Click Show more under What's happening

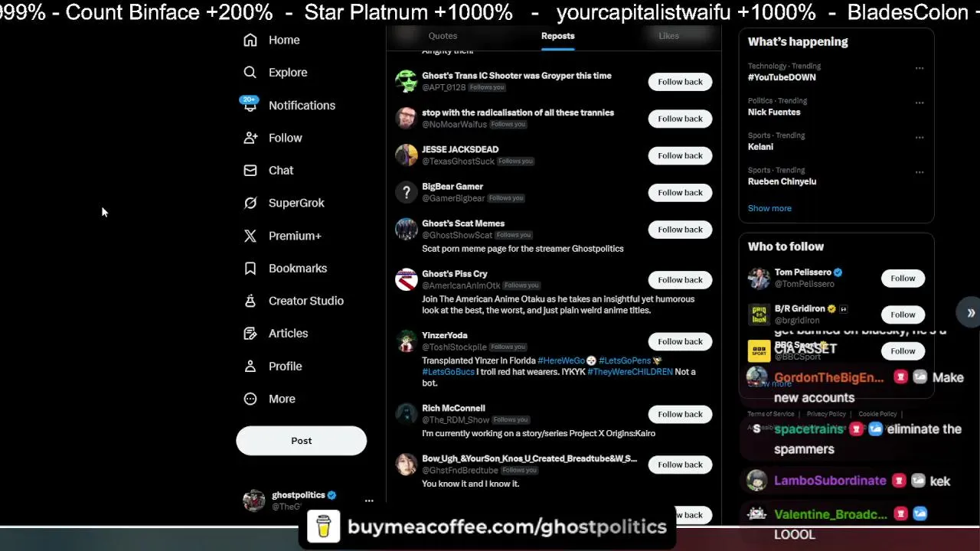point(769,208)
